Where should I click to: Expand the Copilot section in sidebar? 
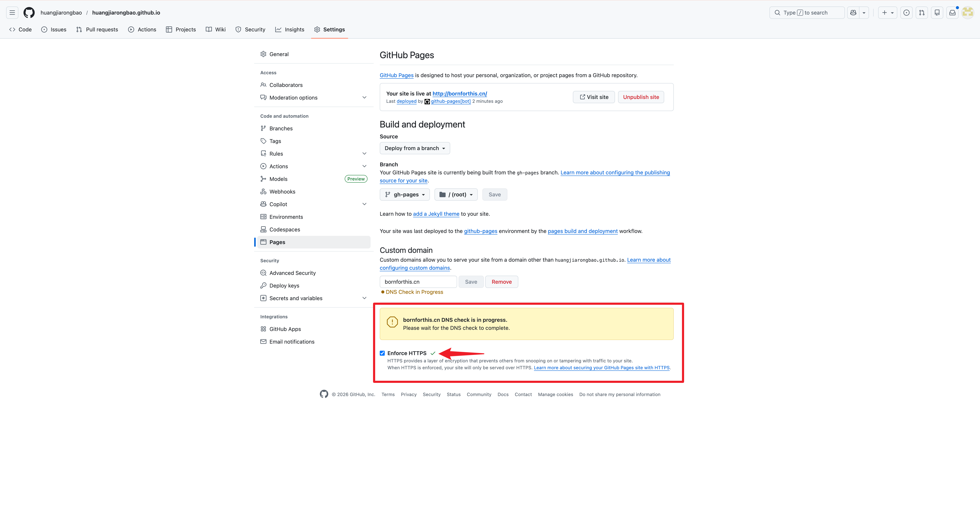pos(314,204)
